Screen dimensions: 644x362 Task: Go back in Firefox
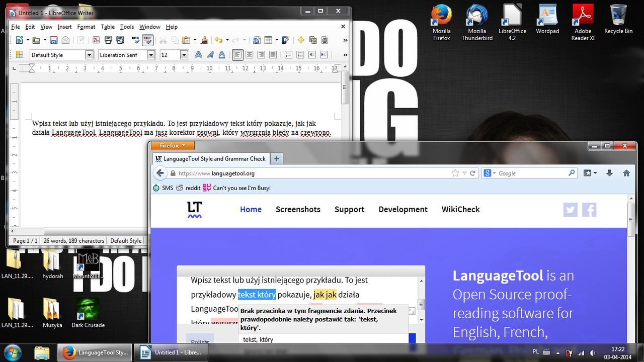pos(160,173)
